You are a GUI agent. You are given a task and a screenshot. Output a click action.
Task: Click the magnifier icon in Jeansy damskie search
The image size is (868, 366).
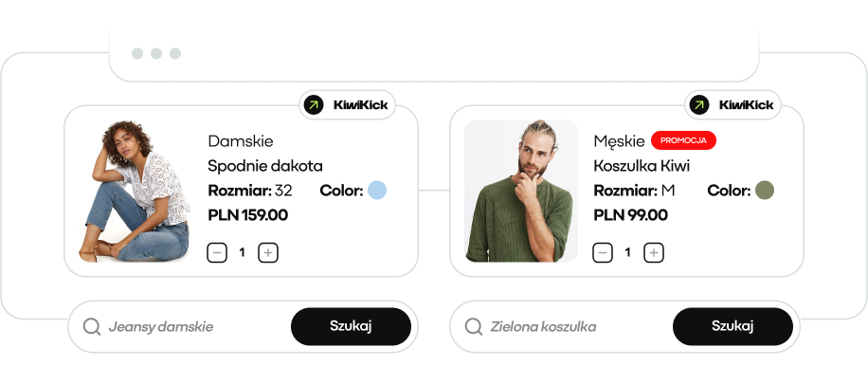pyautogui.click(x=92, y=327)
